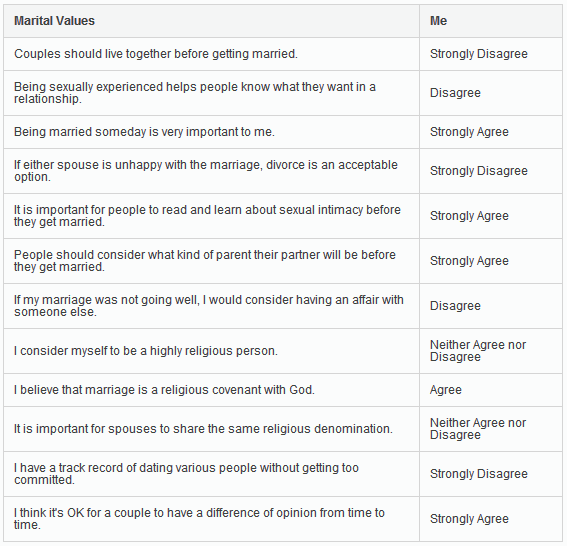Click Strongly Agree for parent consideration row
The image size is (567, 546).
[x=469, y=261]
